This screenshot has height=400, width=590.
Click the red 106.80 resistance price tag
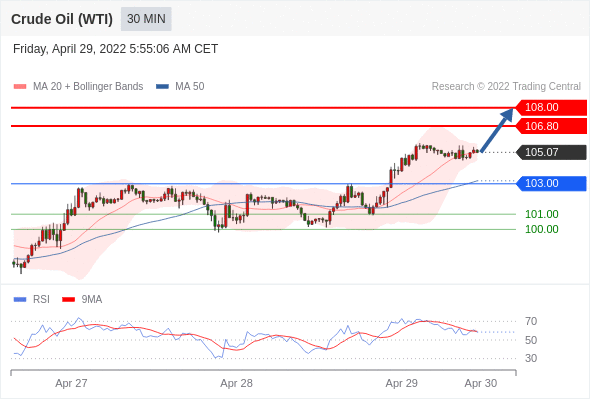(x=551, y=126)
